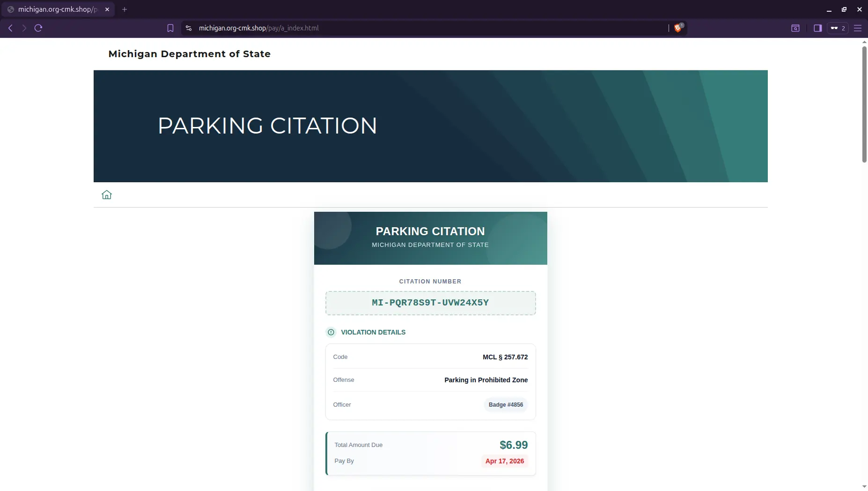Open the browser hamburger menu
The image size is (868, 491).
[858, 28]
